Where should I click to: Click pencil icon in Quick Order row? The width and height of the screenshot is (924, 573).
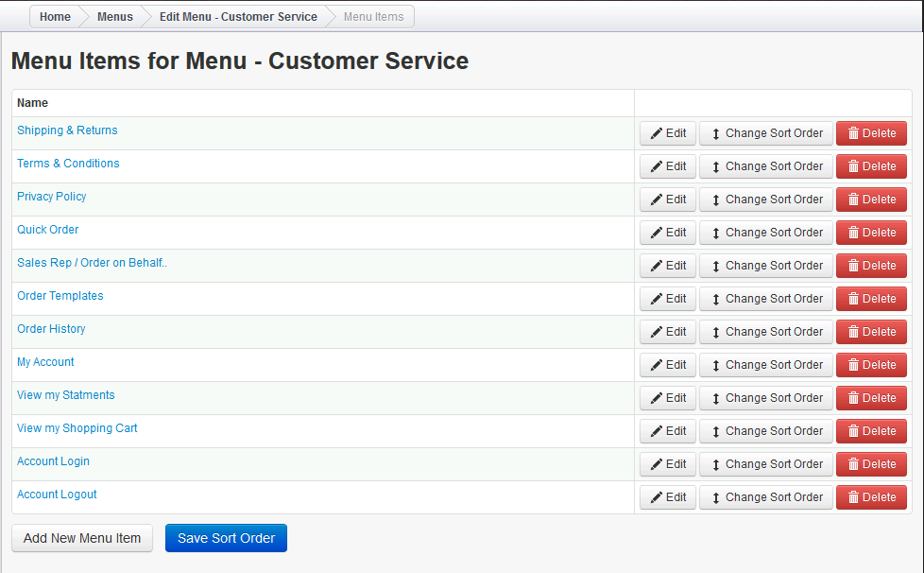coord(656,233)
